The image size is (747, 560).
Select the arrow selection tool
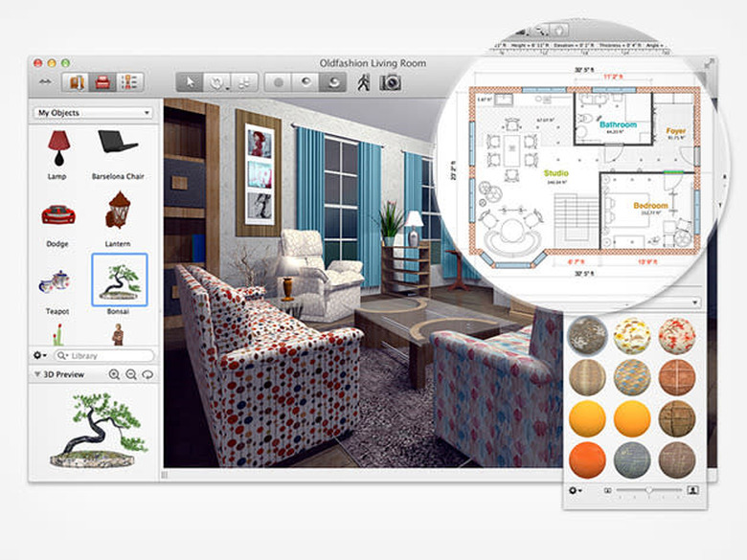(x=190, y=82)
